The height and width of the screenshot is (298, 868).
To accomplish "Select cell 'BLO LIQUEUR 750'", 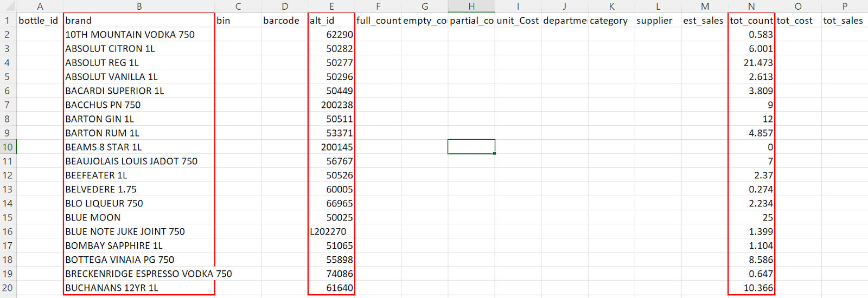I will (139, 203).
